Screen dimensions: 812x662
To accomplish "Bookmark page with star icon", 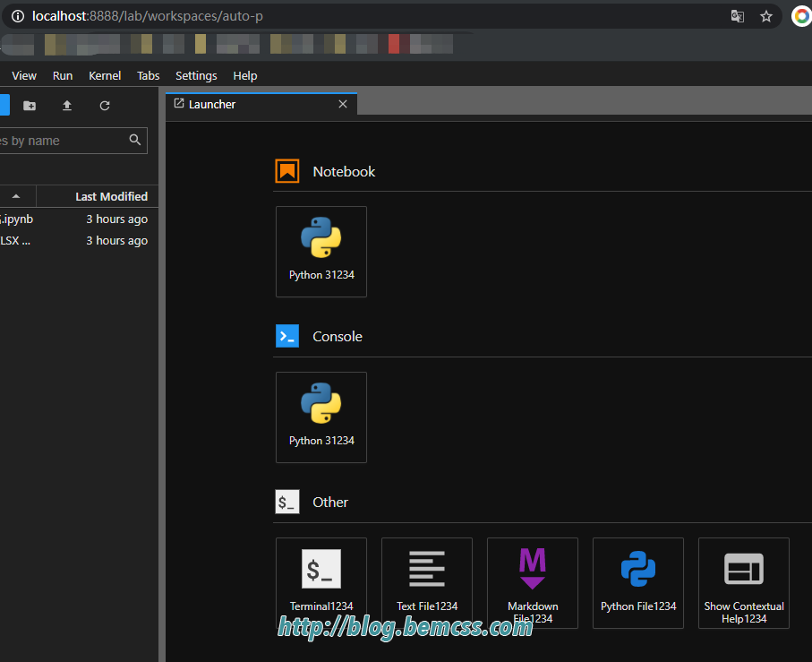I will pos(766,17).
